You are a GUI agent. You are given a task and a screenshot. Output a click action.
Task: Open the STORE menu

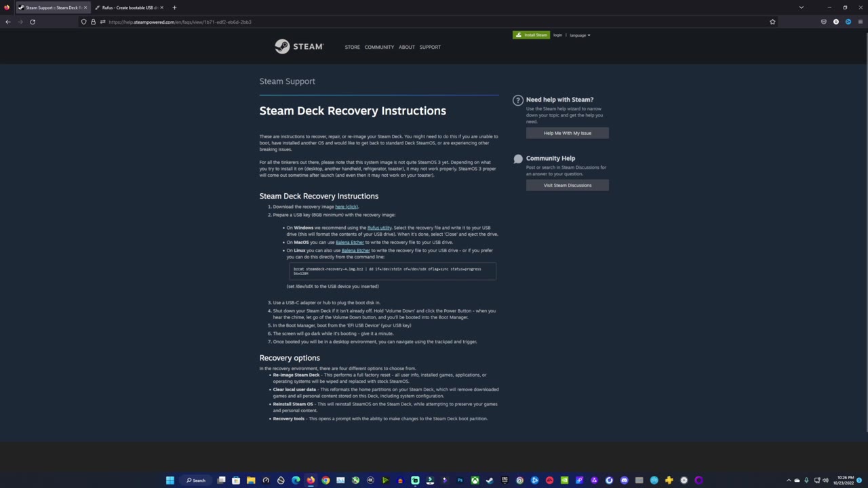pyautogui.click(x=352, y=47)
